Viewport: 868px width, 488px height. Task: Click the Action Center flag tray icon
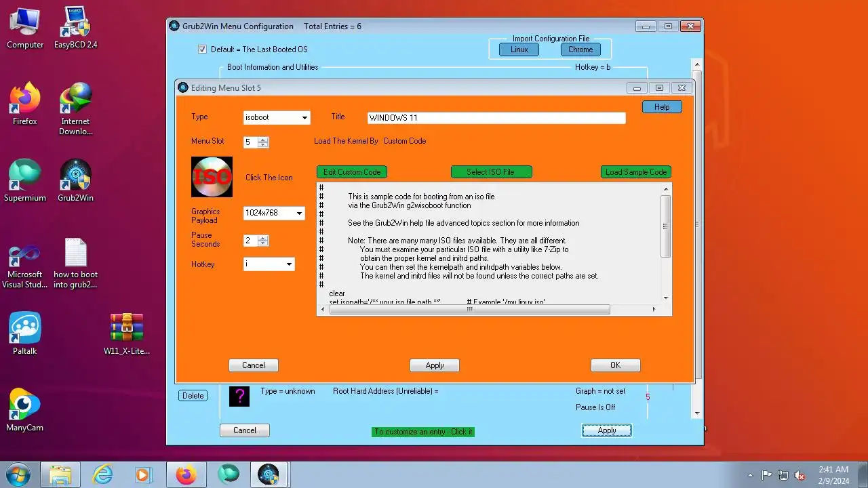[x=767, y=475]
